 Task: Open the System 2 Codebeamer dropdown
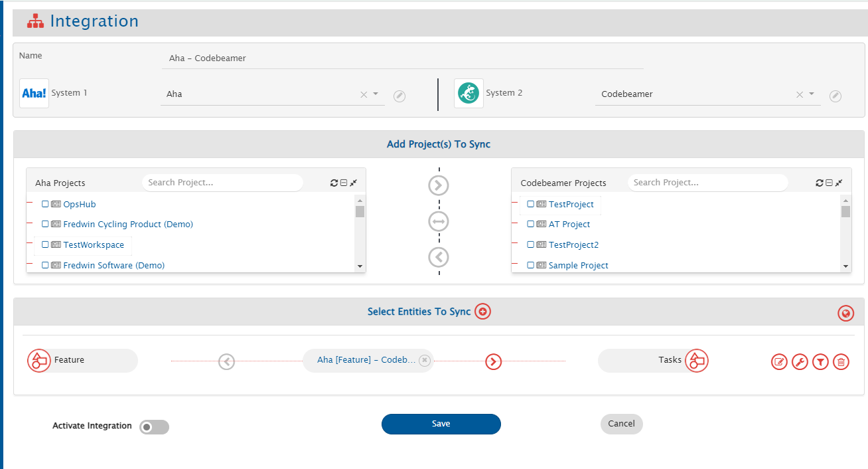click(812, 94)
